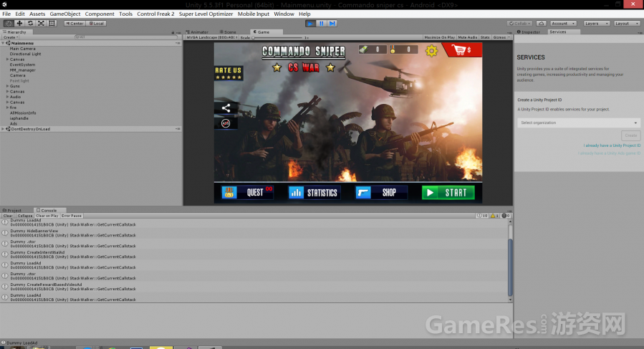The width and height of the screenshot is (644, 349).
Task: Select the Rotate tool icon
Action: click(30, 24)
